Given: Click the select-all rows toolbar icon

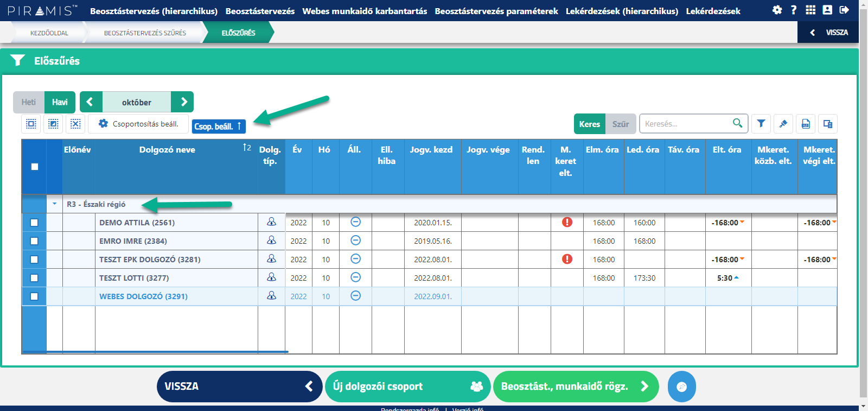Looking at the screenshot, I should [x=31, y=124].
